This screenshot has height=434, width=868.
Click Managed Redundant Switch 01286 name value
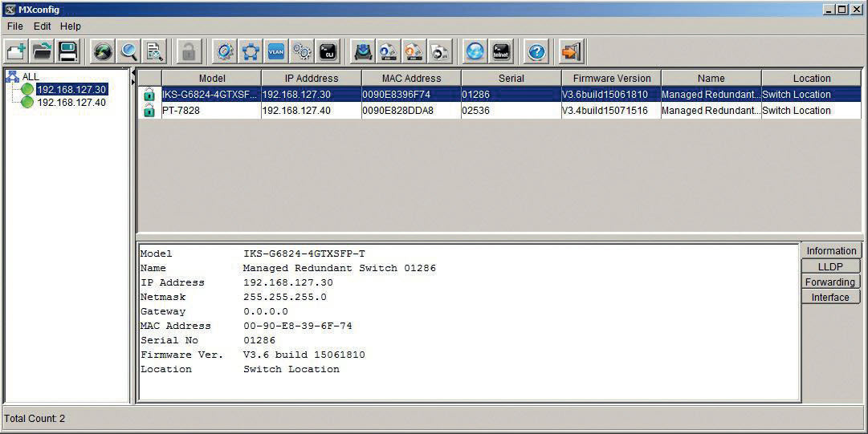340,268
